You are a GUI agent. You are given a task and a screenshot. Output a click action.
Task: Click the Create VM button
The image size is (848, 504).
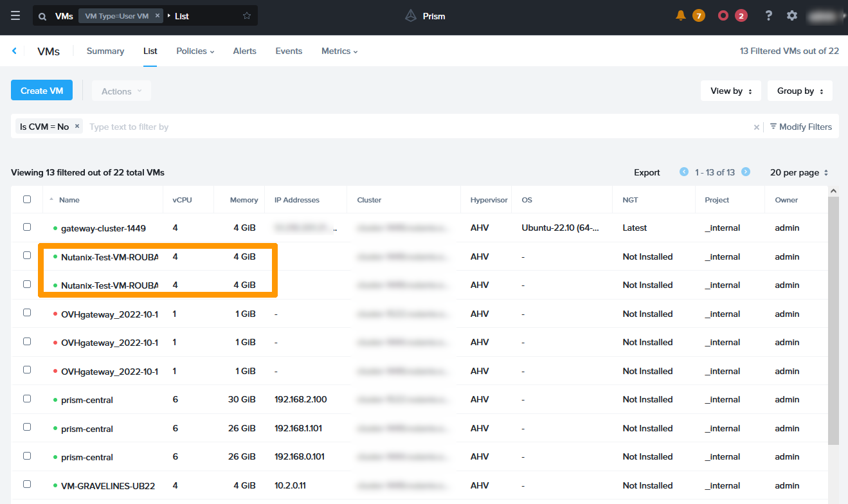tap(42, 91)
